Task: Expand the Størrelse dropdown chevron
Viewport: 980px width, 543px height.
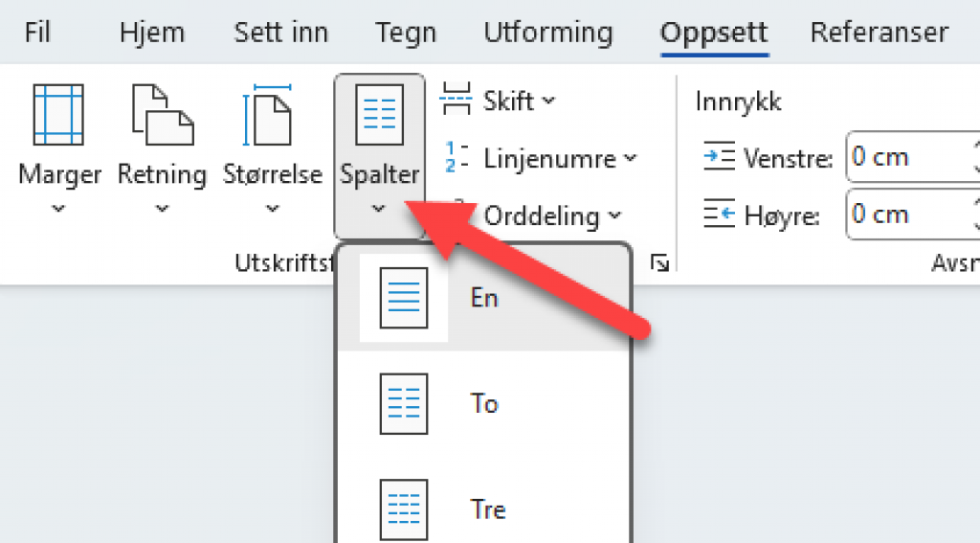Action: [273, 209]
